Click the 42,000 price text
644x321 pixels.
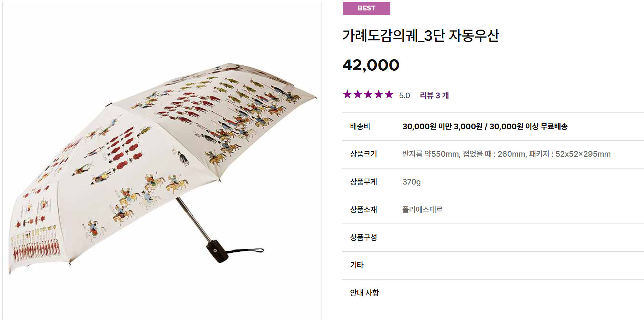pos(371,64)
